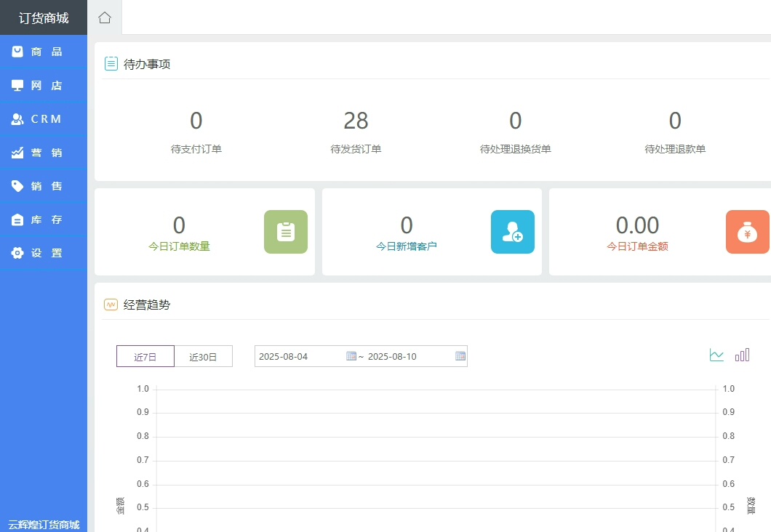Image resolution: width=771 pixels, height=532 pixels.
Task: Open the 商品 products menu
Action: pyautogui.click(x=44, y=52)
